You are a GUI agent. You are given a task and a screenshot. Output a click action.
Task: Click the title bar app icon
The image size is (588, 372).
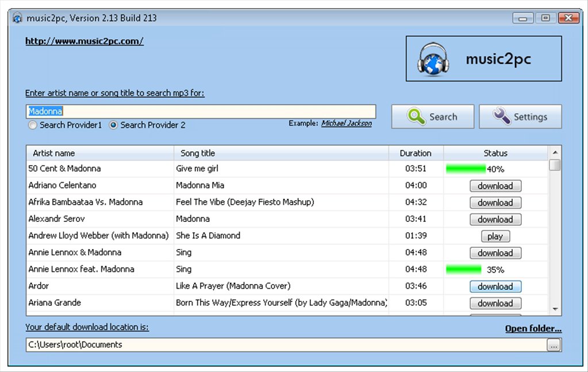click(17, 18)
